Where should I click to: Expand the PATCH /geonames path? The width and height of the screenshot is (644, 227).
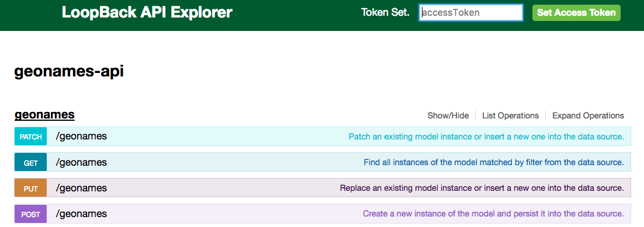[81, 137]
